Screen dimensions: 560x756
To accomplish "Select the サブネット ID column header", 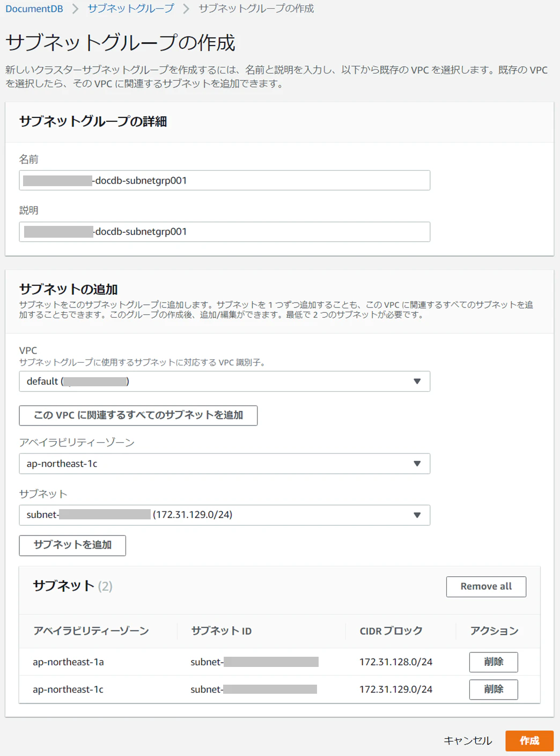I will point(222,631).
